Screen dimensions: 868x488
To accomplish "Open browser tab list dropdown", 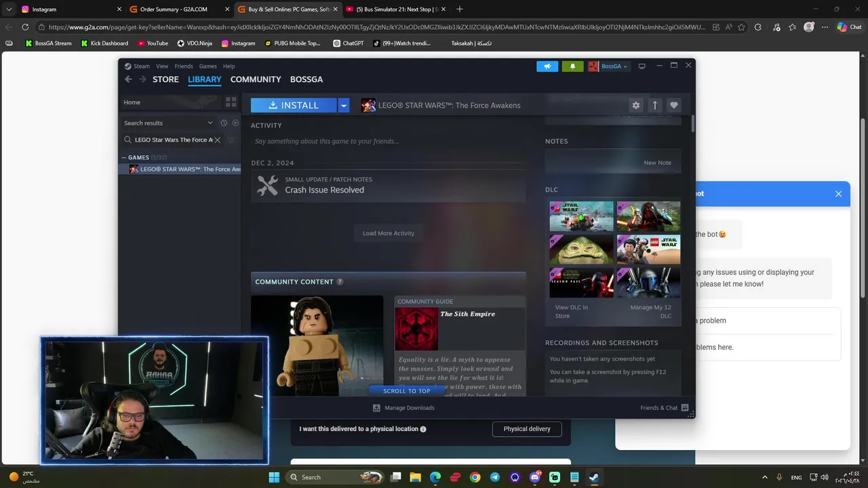I will click(9, 9).
